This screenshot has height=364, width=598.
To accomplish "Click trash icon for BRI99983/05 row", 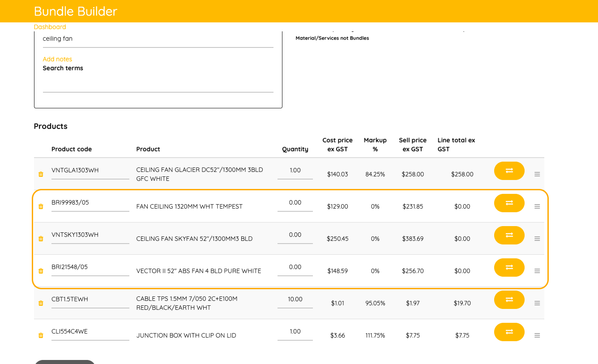I will pos(41,206).
